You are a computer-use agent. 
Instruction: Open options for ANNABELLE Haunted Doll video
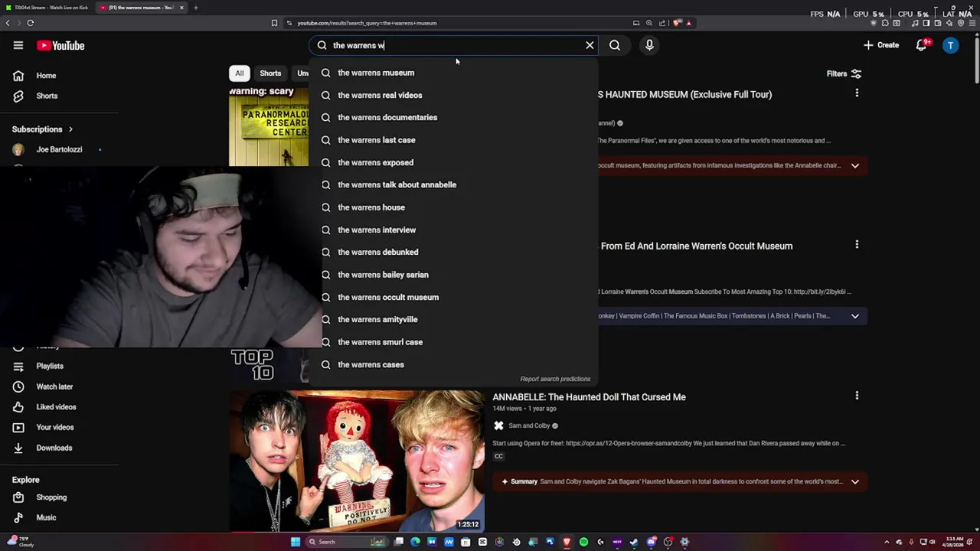tap(857, 396)
